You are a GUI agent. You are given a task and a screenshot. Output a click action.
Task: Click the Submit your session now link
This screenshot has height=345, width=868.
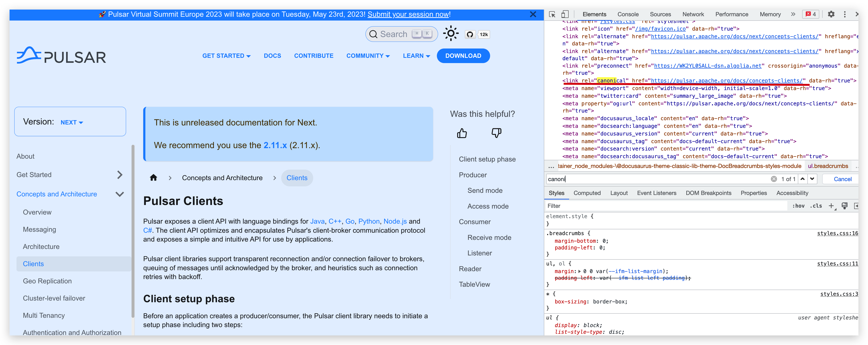[x=408, y=15]
